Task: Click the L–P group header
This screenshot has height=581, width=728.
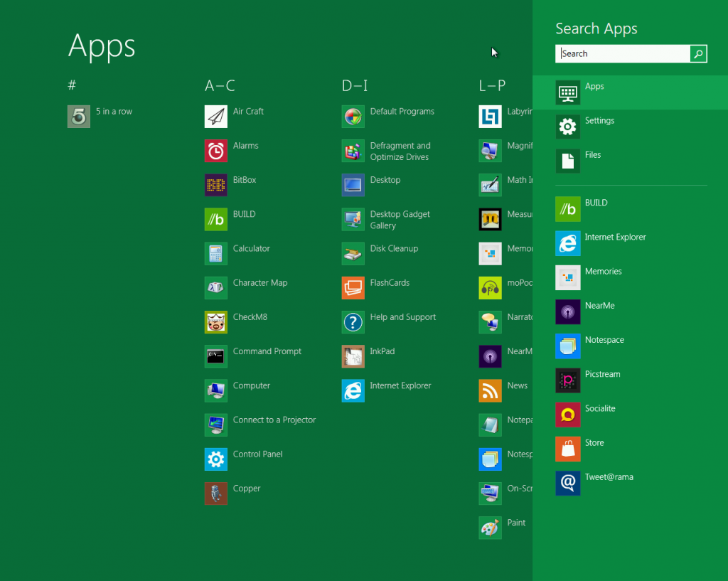Action: (492, 86)
